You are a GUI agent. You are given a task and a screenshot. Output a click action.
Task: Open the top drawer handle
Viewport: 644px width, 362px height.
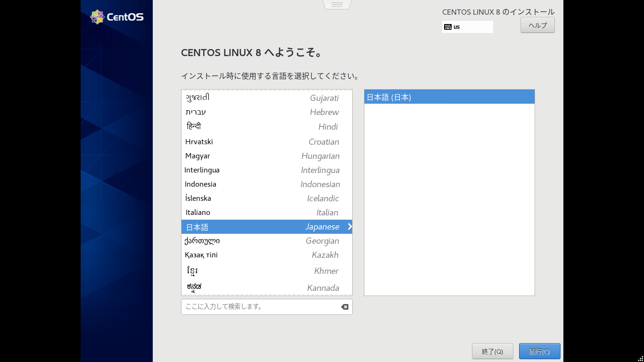click(337, 5)
